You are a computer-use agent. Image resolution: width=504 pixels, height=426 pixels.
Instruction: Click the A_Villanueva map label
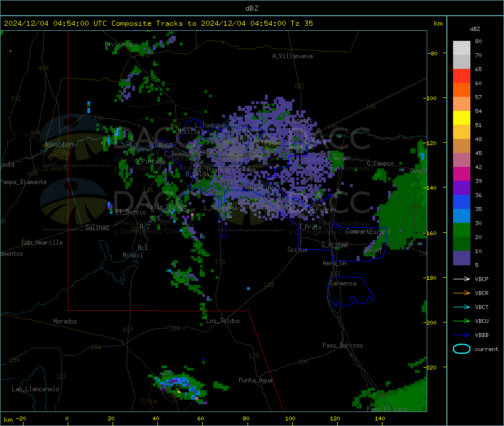(292, 56)
